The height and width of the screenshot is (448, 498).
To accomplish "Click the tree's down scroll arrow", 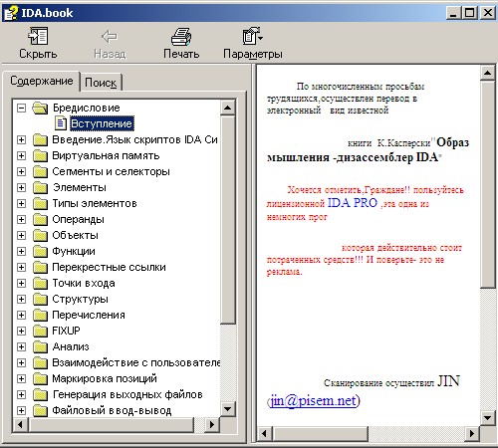I will 228,409.
